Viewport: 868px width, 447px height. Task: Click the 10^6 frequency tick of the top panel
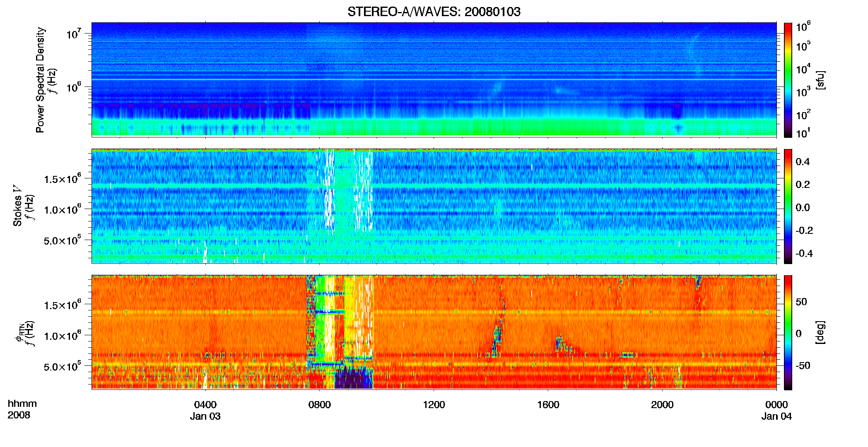point(73,87)
